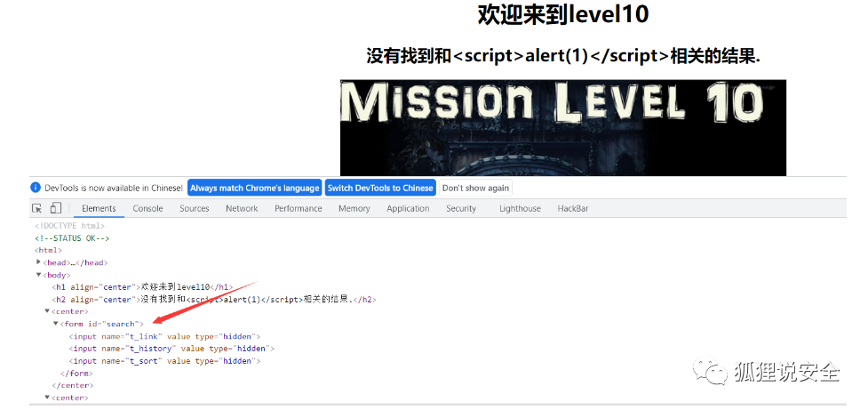Select the </form> closing tag line
Image resolution: width=868 pixels, height=410 pixels.
pyautogui.click(x=76, y=373)
